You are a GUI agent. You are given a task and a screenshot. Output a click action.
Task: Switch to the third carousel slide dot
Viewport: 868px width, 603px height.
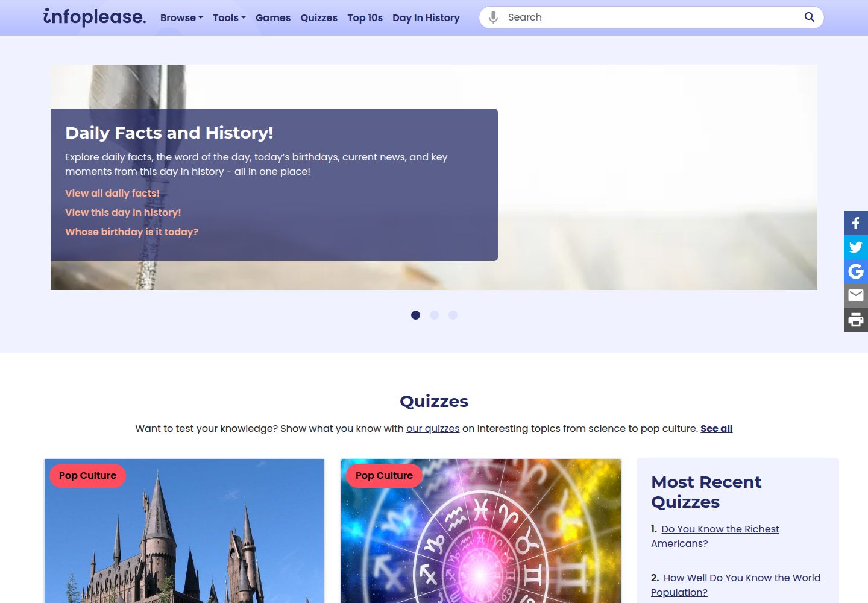[453, 315]
